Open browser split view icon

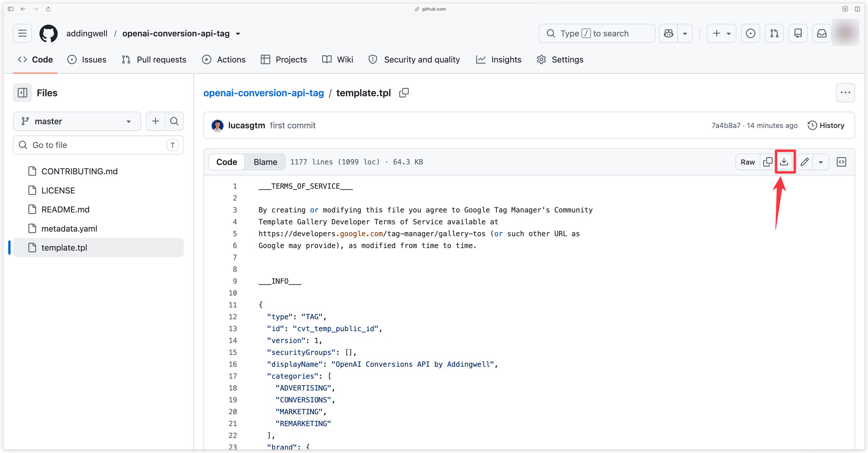pos(857,9)
